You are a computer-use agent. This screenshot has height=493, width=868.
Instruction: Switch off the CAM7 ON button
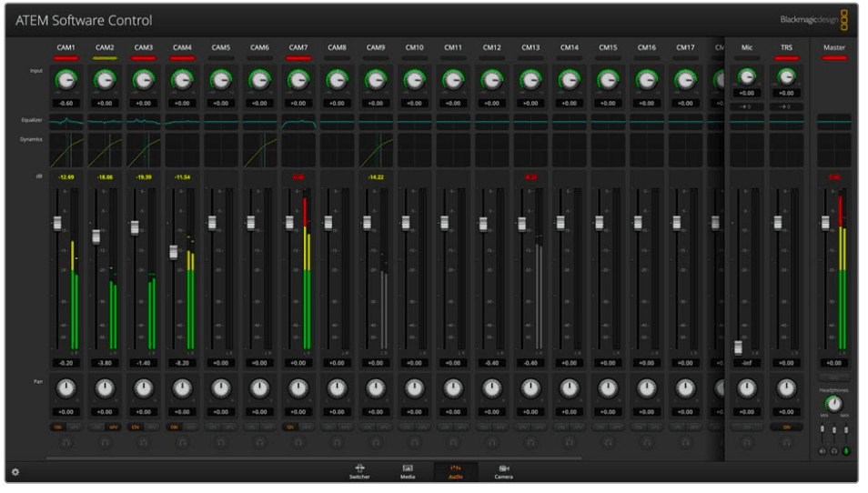pyautogui.click(x=290, y=428)
